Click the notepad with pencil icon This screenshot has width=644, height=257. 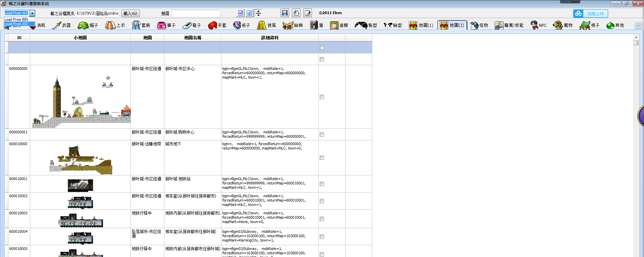click(307, 13)
